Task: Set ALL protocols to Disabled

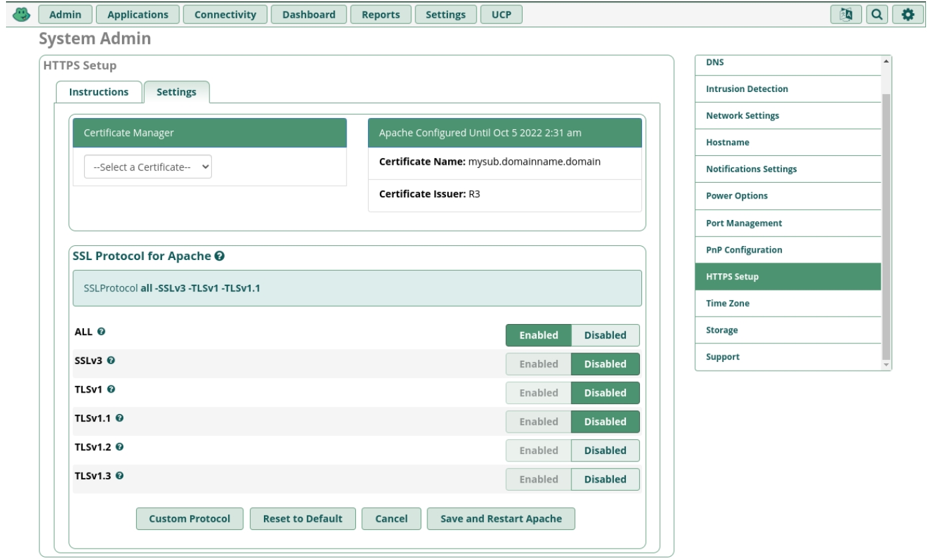Action: 605,335
